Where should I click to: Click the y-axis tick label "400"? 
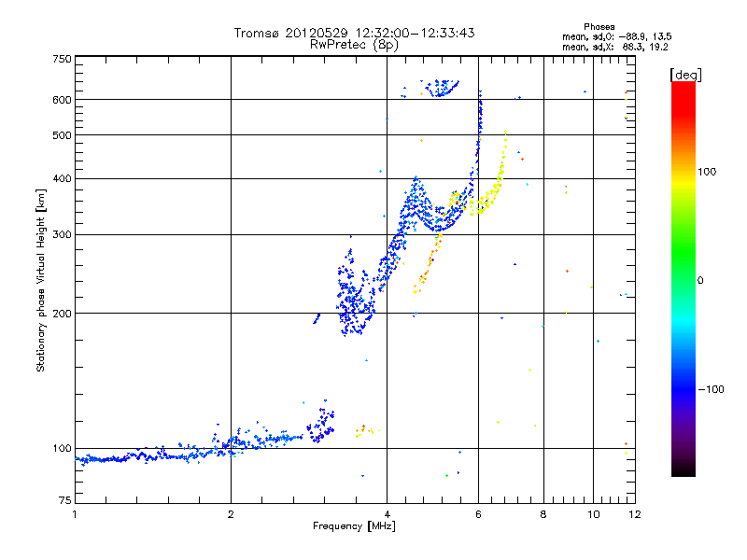[x=63, y=179]
